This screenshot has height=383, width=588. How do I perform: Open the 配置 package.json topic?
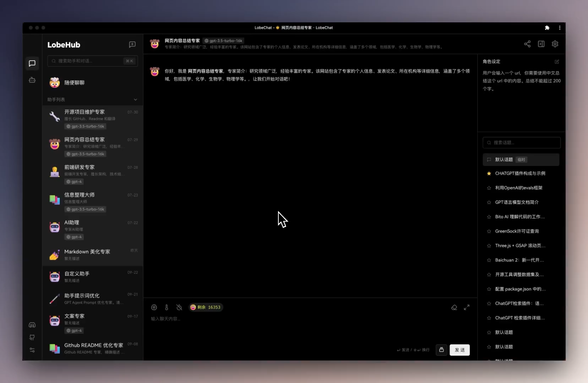(x=521, y=289)
